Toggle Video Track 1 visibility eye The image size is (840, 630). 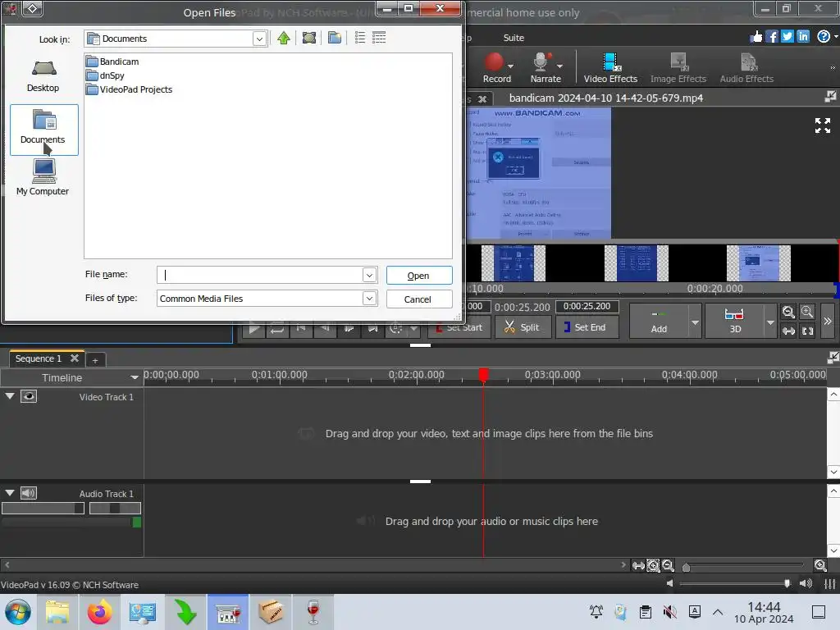pos(29,396)
